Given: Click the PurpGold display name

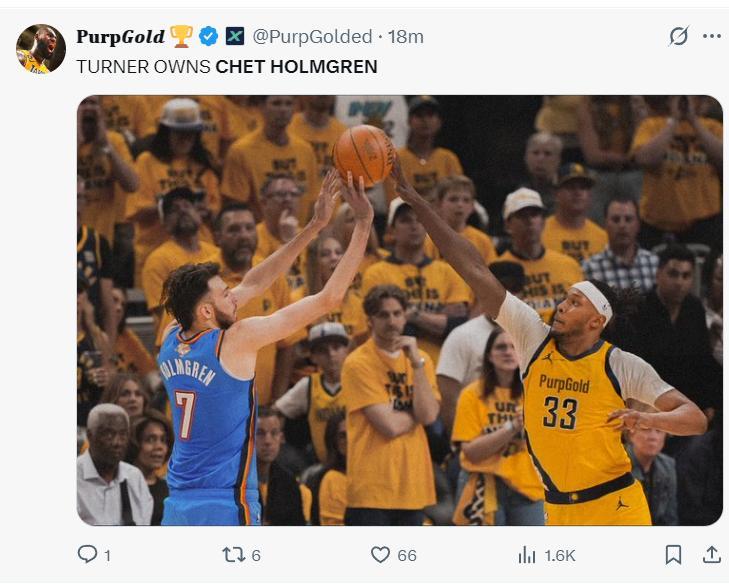Looking at the screenshot, I should coord(120,37).
